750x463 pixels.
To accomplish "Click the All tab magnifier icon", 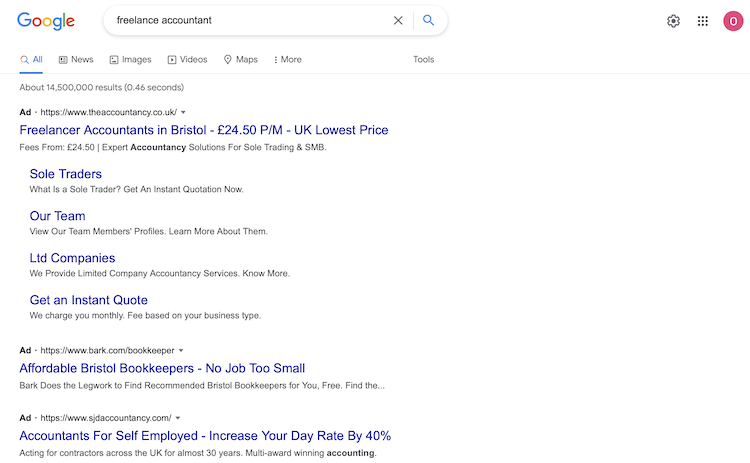I will click(24, 60).
